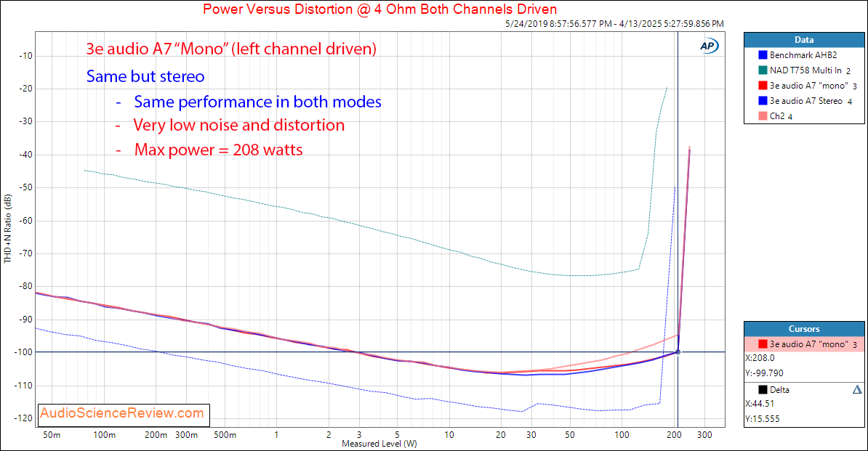This screenshot has width=868, height=451.
Task: Click annotation 'Very low noise and distortion'
Action: [238, 126]
